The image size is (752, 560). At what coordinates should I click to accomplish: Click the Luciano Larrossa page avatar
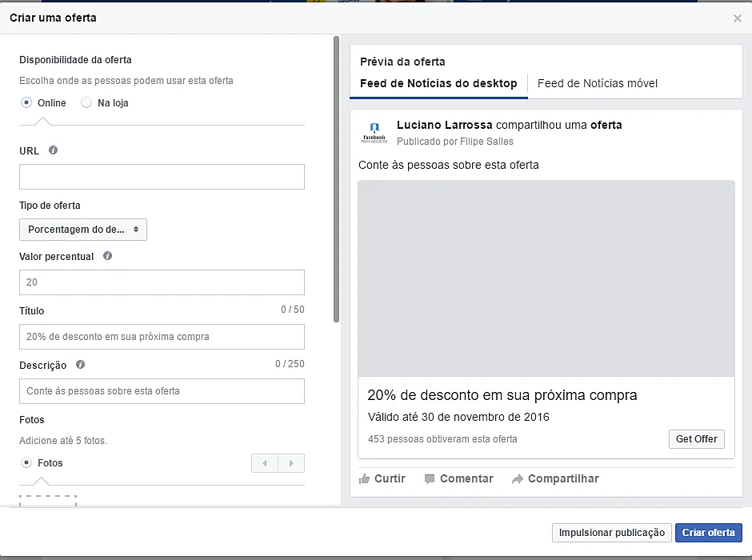[x=374, y=133]
